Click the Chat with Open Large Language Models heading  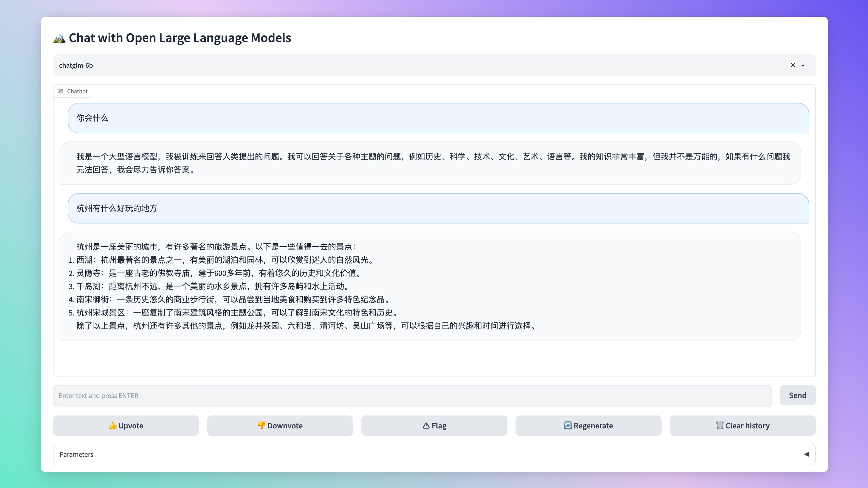pyautogui.click(x=180, y=38)
